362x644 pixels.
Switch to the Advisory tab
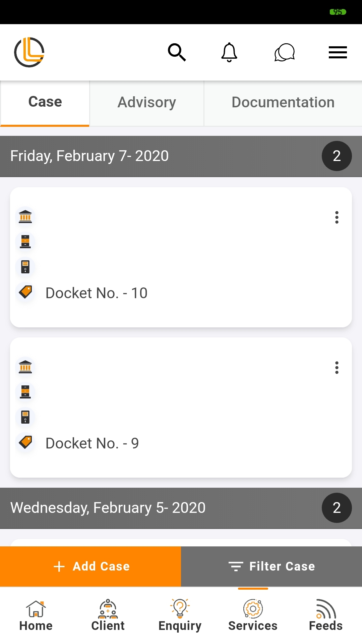(x=147, y=103)
